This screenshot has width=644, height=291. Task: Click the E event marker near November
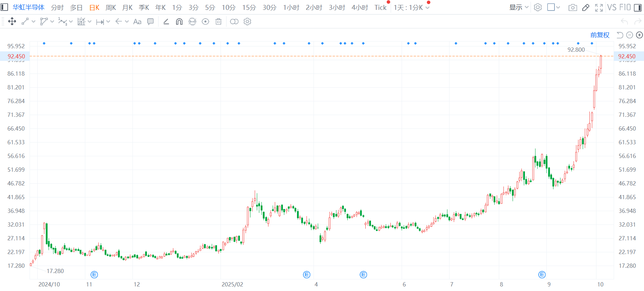pyautogui.click(x=94, y=274)
